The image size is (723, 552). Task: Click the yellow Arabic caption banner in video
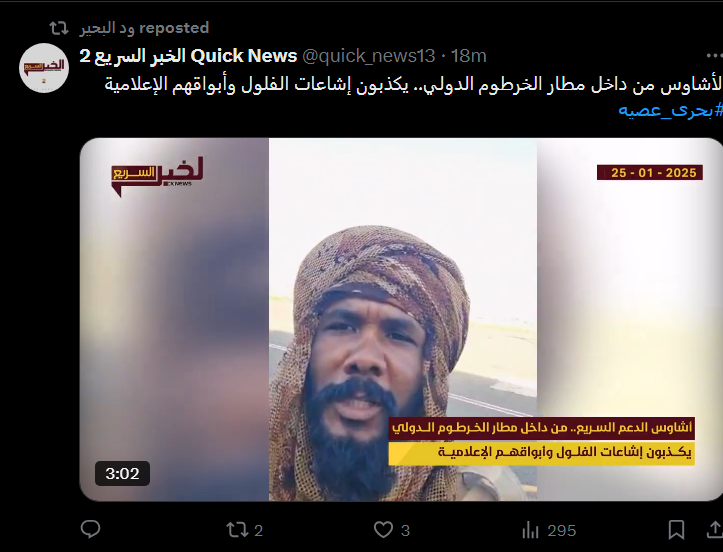tap(541, 453)
